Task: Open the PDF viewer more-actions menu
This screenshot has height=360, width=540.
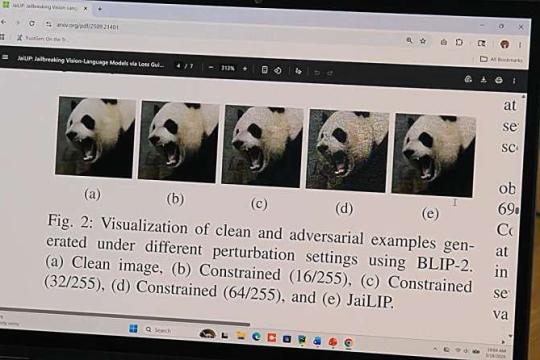Action: [x=514, y=81]
